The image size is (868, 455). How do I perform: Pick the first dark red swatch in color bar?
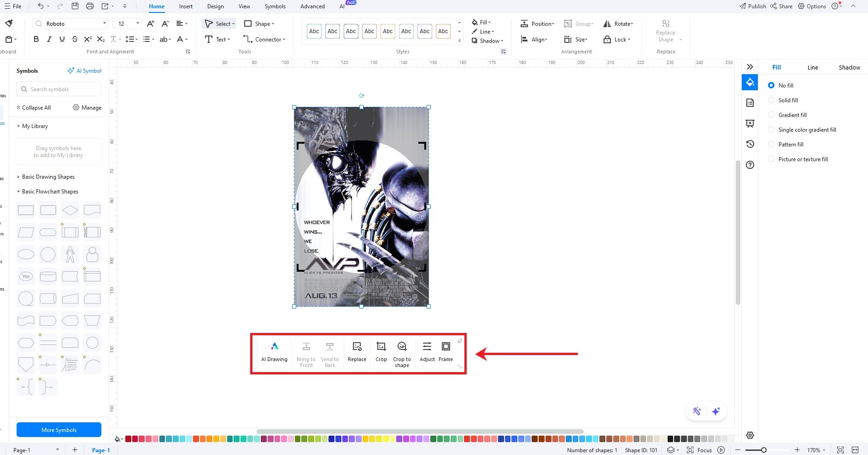pyautogui.click(x=128, y=439)
